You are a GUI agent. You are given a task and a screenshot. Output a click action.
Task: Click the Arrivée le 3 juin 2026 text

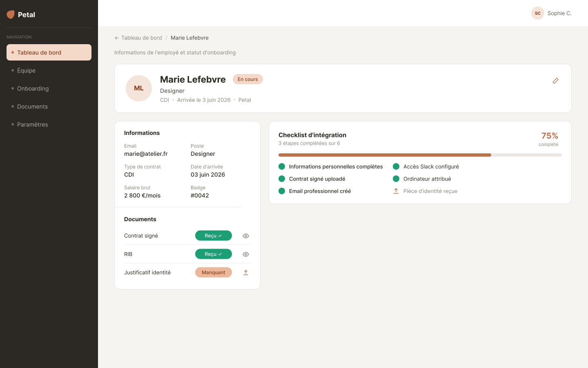tap(204, 100)
